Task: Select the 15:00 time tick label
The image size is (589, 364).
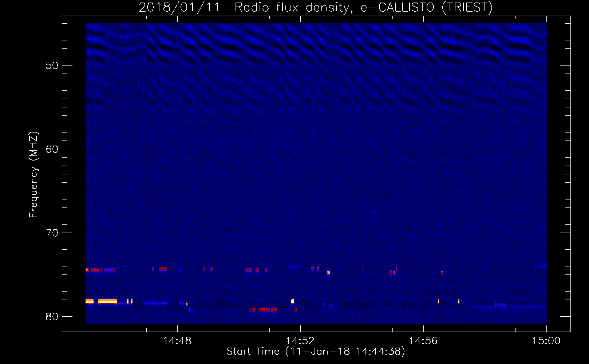Action: (546, 341)
